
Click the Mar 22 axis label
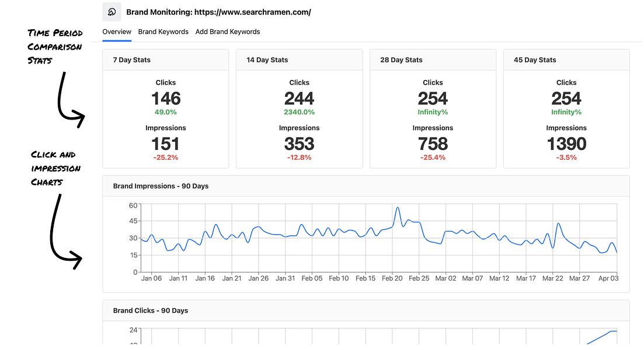pyautogui.click(x=553, y=278)
